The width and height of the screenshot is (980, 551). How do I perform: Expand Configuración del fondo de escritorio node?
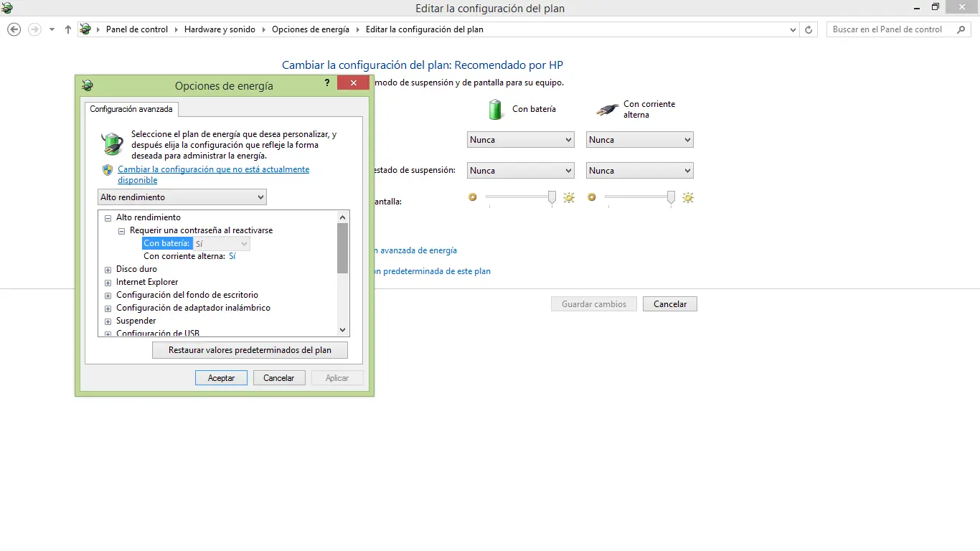(x=108, y=296)
